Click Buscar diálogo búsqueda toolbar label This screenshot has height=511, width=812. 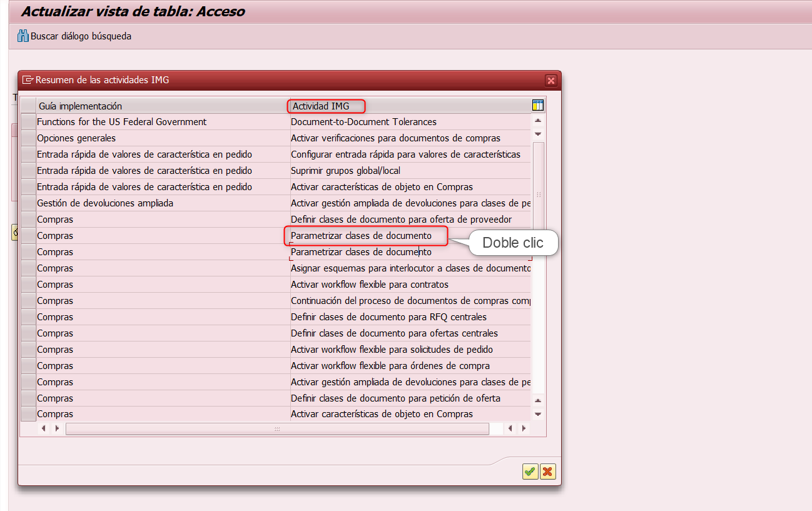click(81, 36)
